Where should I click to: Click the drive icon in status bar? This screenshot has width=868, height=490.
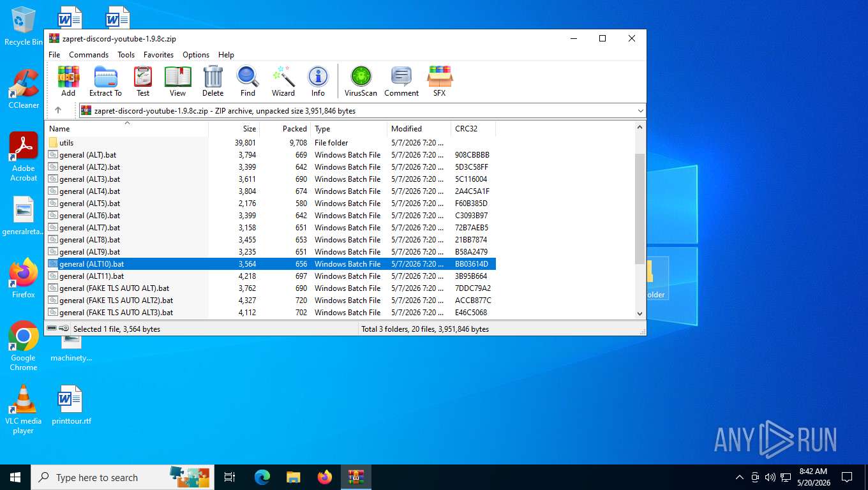click(x=52, y=329)
